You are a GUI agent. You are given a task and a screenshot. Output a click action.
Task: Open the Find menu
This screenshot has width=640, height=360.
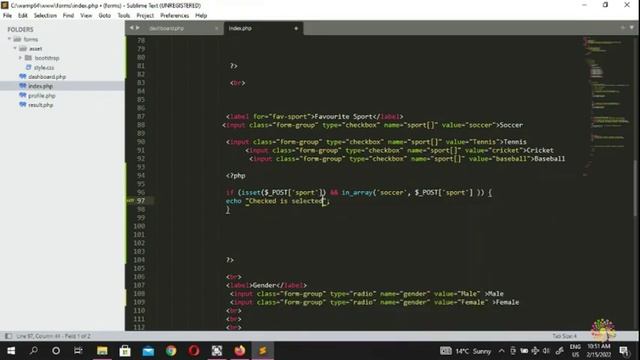[68, 16]
